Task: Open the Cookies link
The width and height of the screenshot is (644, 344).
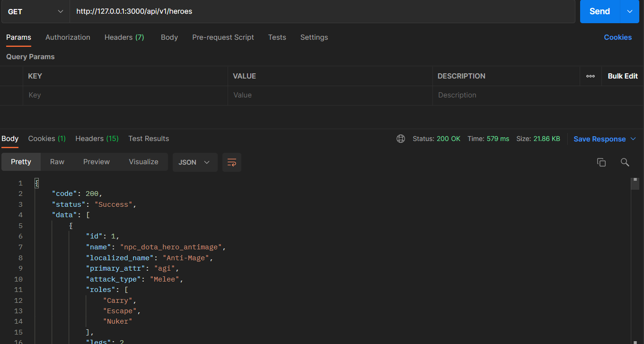Action: tap(618, 37)
